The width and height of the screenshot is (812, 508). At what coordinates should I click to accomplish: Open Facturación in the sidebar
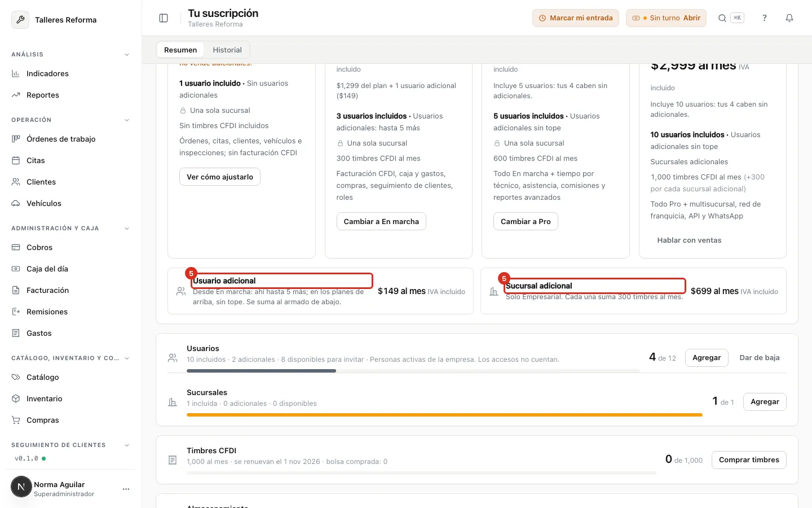point(70,290)
